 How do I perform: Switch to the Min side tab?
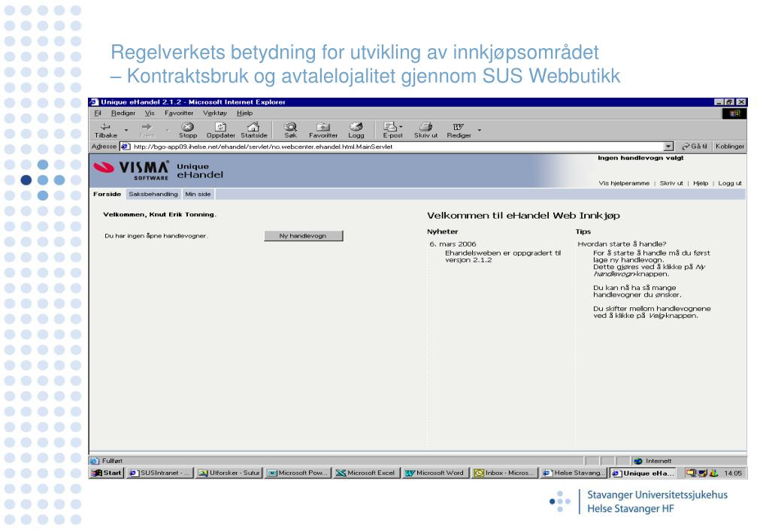pos(198,194)
